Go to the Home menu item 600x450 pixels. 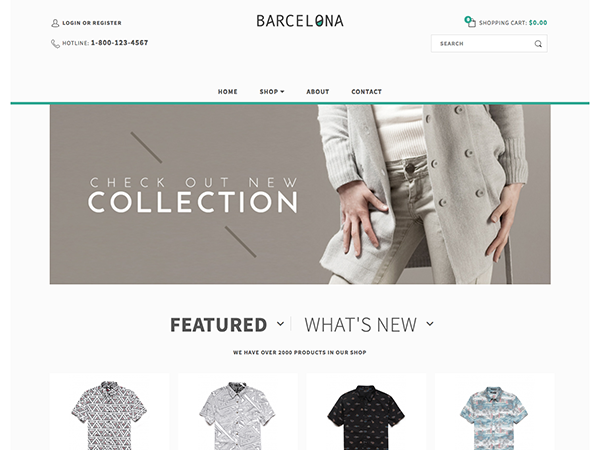[228, 92]
